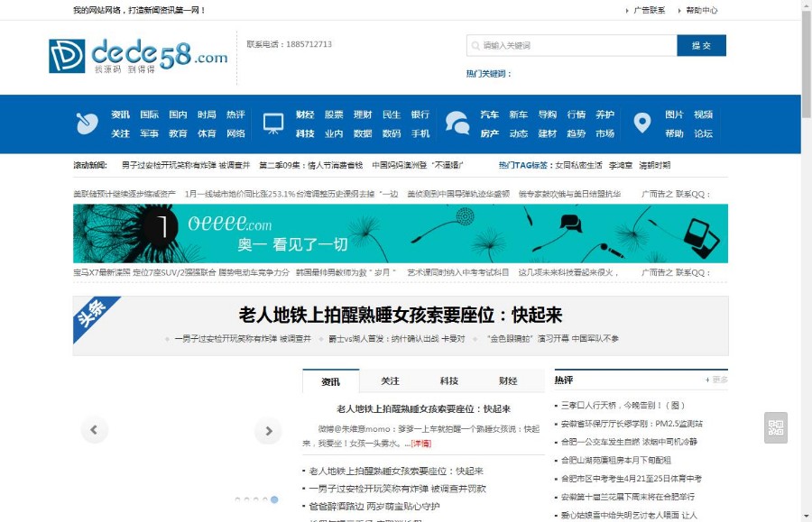Open text link 艺术课同时纳入中考考试科目
812x522 pixels.
[x=457, y=272]
